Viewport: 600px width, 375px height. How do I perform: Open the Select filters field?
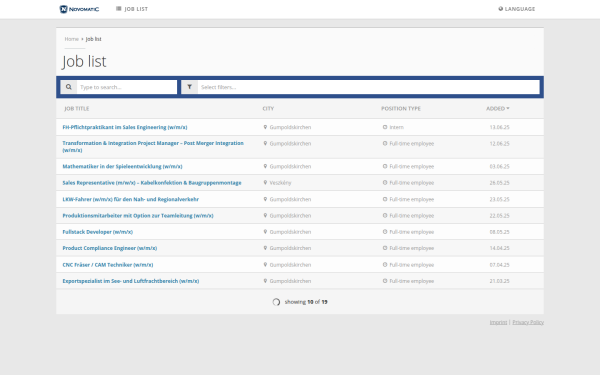368,87
